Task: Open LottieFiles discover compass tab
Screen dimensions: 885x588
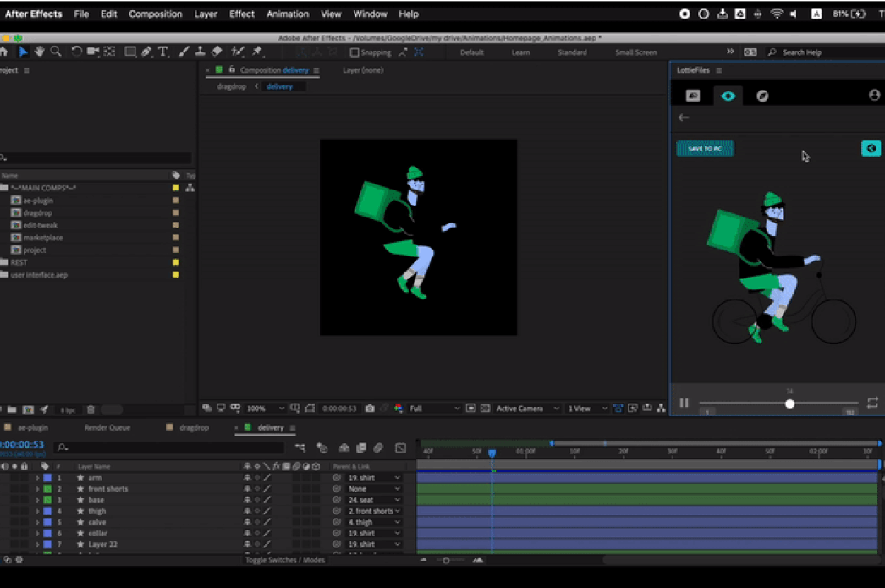Action: (x=762, y=96)
